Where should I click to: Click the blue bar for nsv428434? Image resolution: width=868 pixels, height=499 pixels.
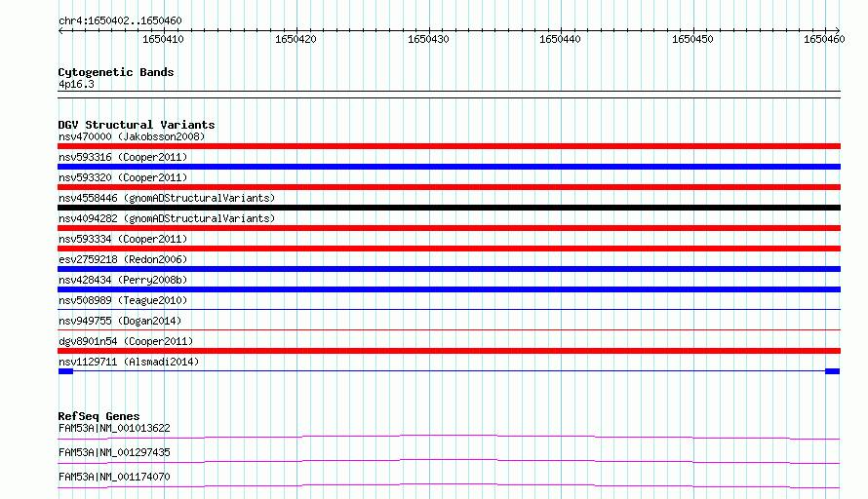[x=449, y=289]
